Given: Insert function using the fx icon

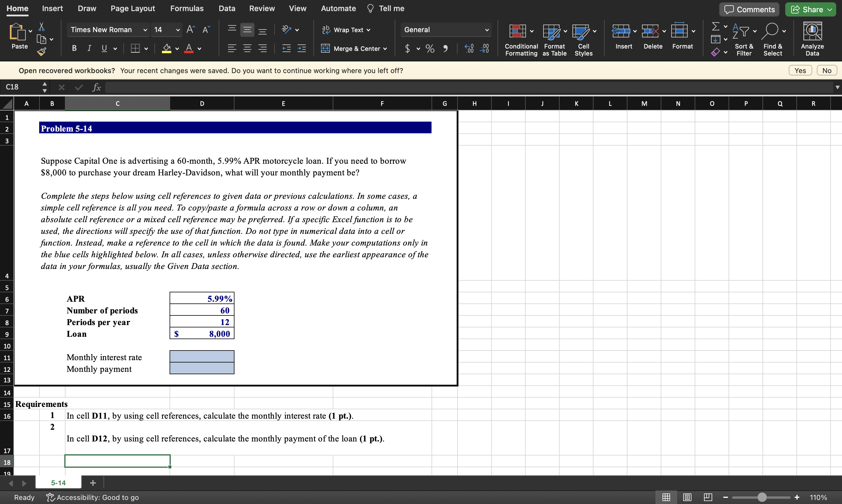Looking at the screenshot, I should (96, 87).
